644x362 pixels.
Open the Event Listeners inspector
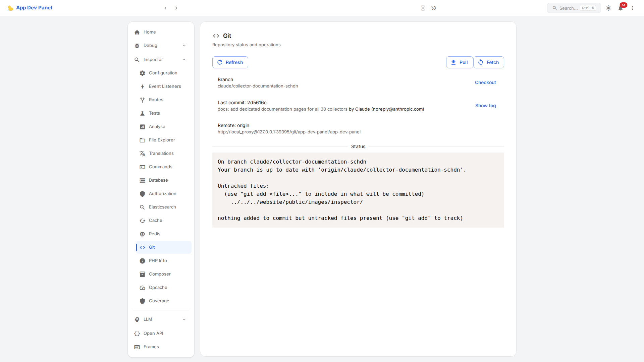165,86
